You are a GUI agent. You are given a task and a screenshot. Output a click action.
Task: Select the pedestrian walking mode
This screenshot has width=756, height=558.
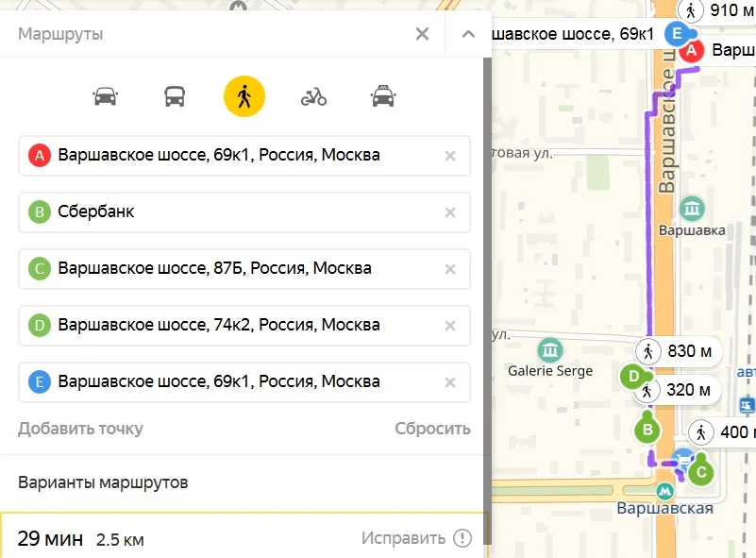coord(244,96)
